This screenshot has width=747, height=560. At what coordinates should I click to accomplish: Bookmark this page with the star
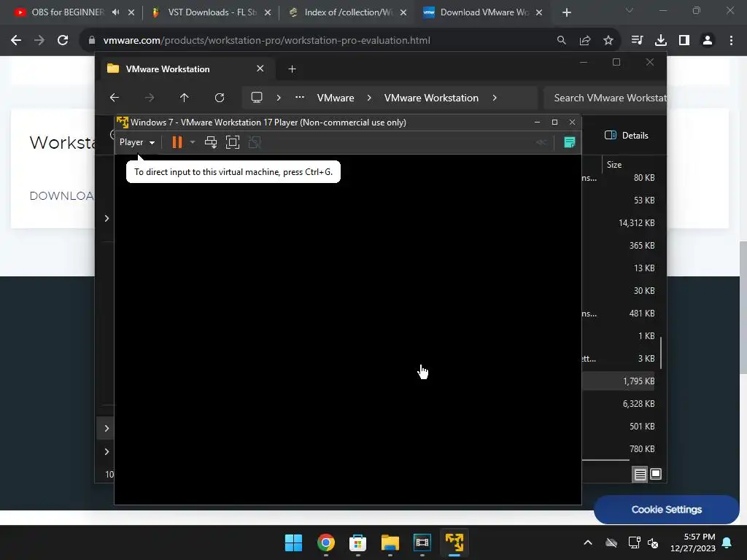[608, 41]
